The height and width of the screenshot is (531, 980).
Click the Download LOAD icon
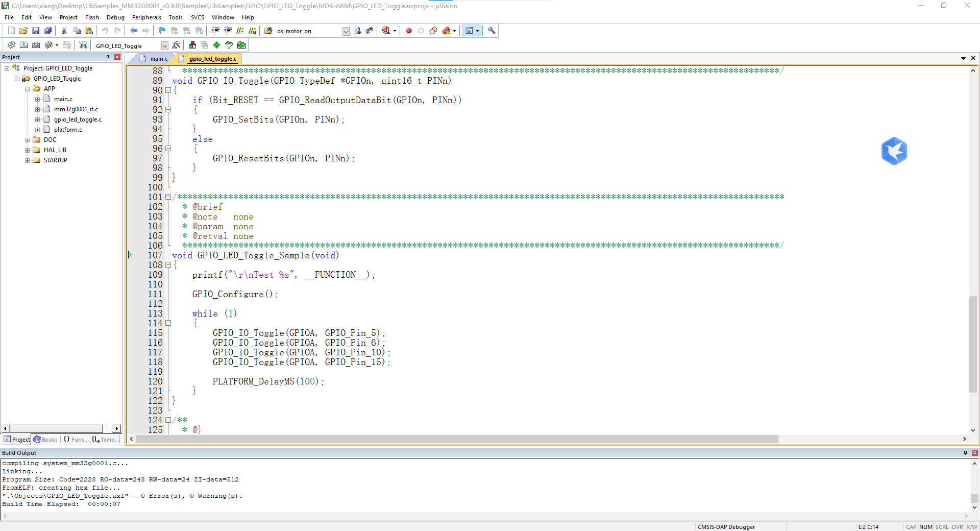click(83, 45)
